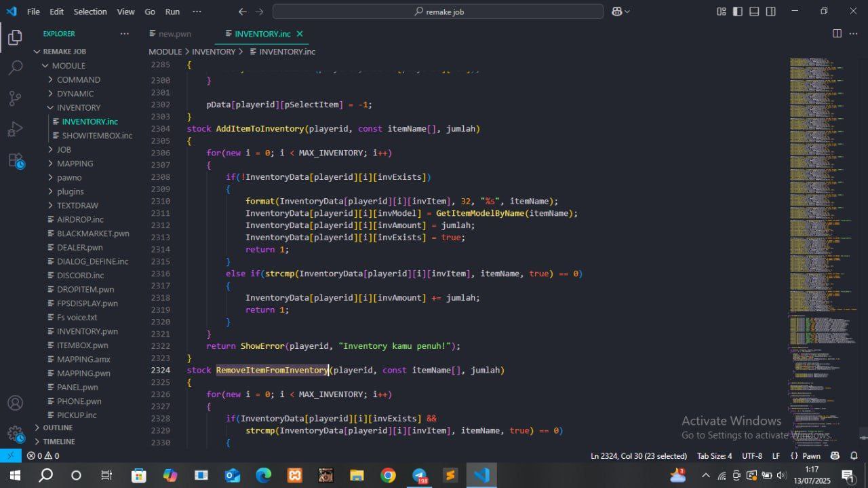Open the Search view in activity bar

click(x=15, y=68)
